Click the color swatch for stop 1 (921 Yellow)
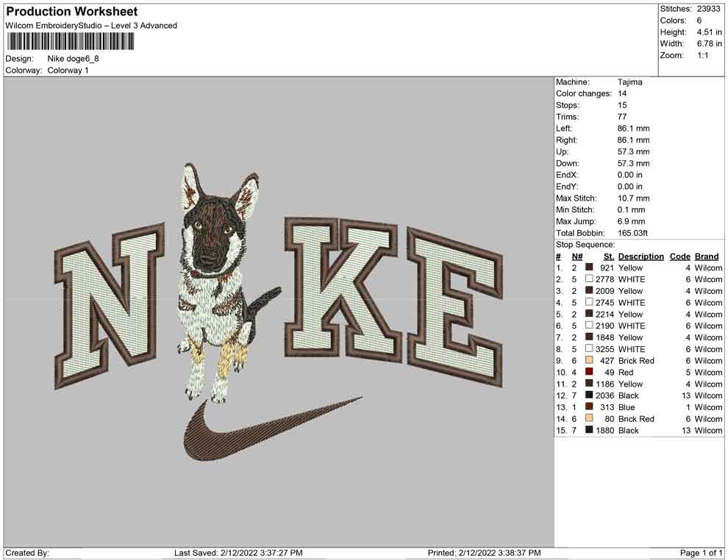Image resolution: width=728 pixels, height=560 pixels. 589,268
